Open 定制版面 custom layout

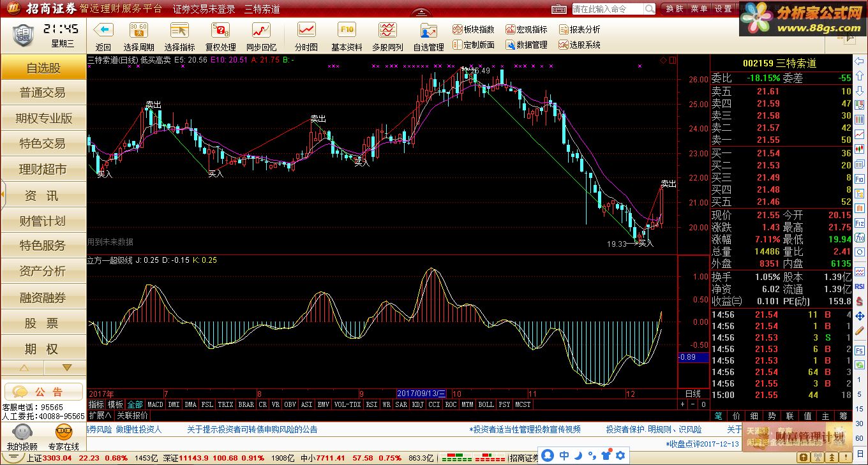474,45
